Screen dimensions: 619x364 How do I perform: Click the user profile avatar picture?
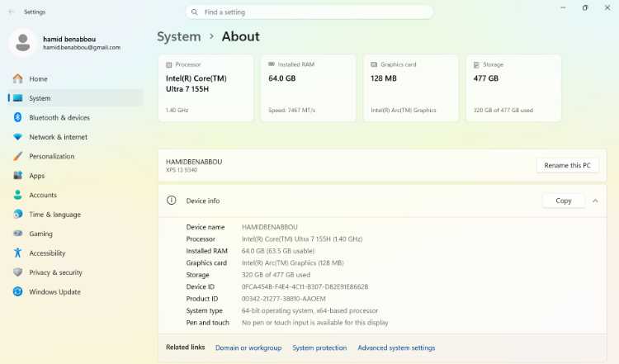coord(22,43)
